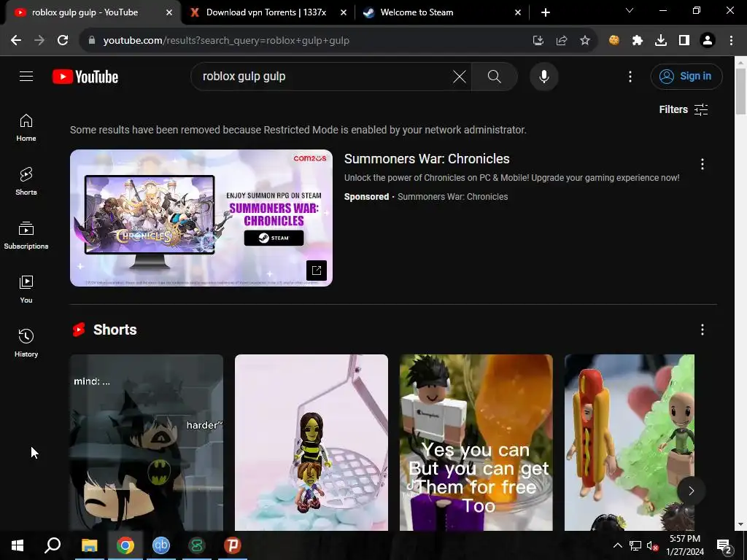Toggle Chrome side panel
747x560 pixels.
click(x=684, y=41)
